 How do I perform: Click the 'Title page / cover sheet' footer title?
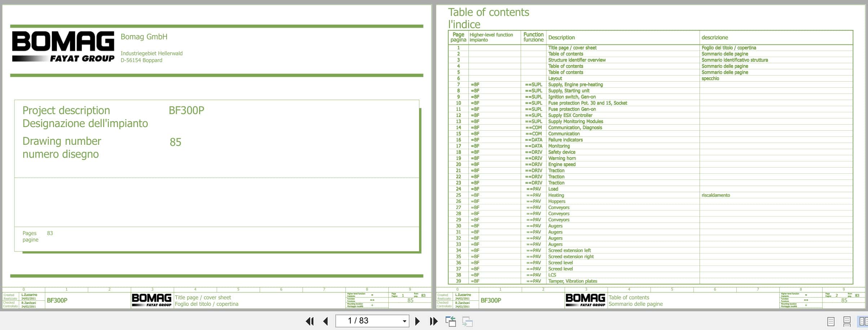click(x=203, y=298)
